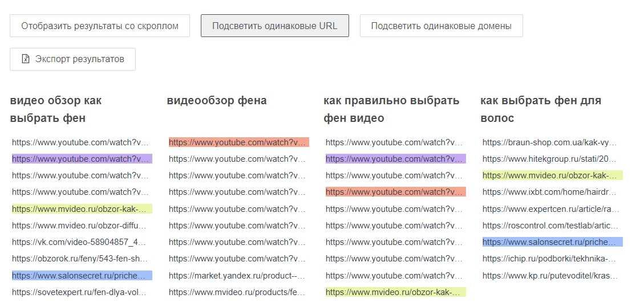Viewport: 644px width, 307px height.
Task: Click orange-highlighted YouTube link under "видеообзор фена"
Action: coord(238,142)
